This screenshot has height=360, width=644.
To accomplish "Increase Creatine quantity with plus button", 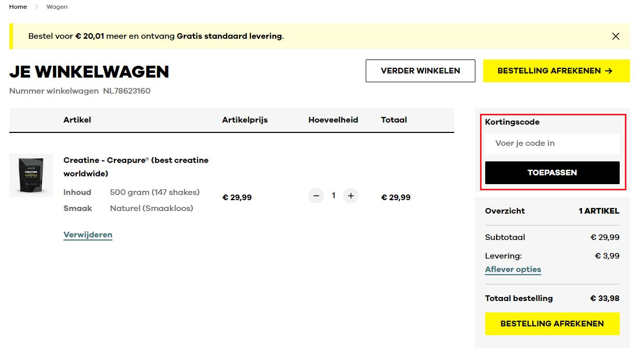I will tap(351, 196).
